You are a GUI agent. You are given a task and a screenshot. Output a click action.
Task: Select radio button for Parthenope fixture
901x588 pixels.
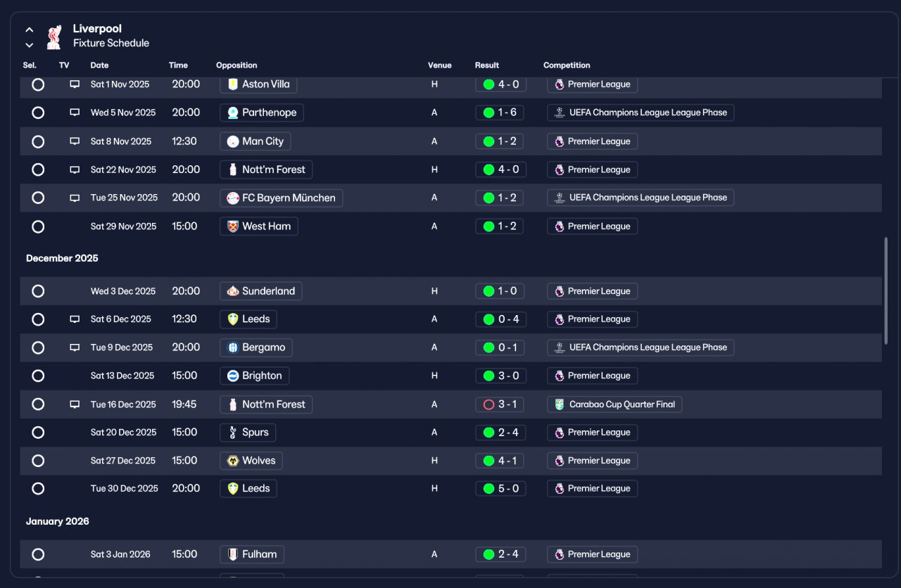38,113
